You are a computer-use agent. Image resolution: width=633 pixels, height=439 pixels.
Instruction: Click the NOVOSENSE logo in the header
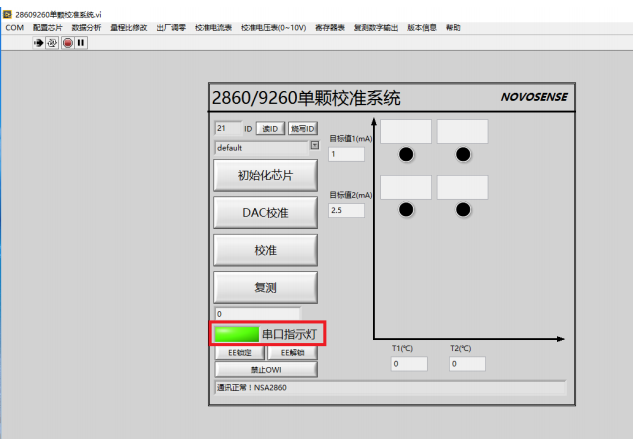pyautogui.click(x=533, y=98)
